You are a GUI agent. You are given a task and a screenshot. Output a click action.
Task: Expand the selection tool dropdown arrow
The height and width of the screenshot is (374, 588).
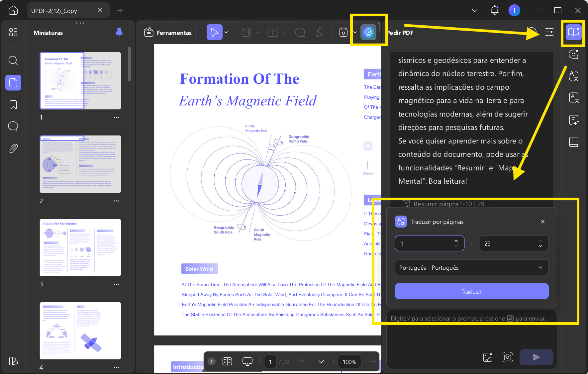(x=226, y=32)
